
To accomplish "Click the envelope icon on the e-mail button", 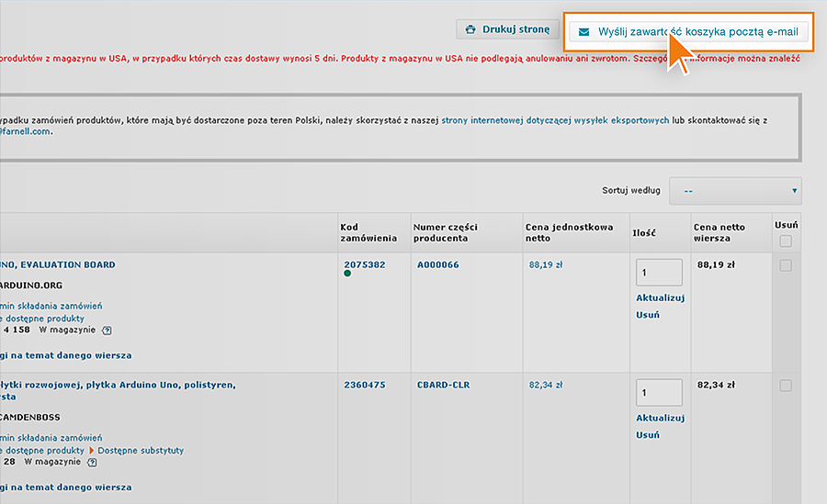I will coord(583,31).
